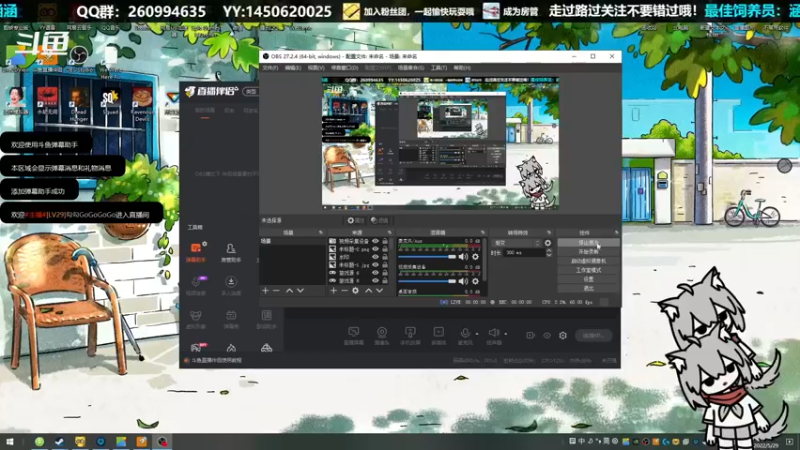Click the 时长 300 ms duration field
Image resolution: width=800 pixels, height=450 pixels.
click(524, 253)
